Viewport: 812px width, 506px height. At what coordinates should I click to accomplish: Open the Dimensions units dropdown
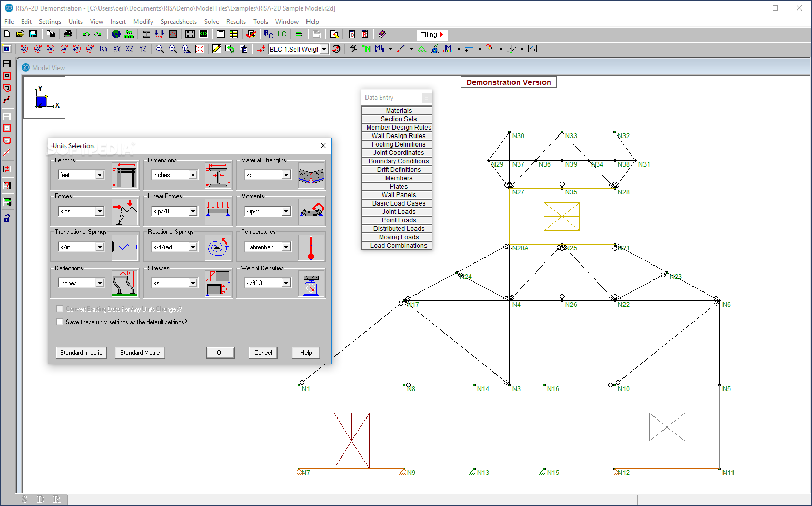193,175
